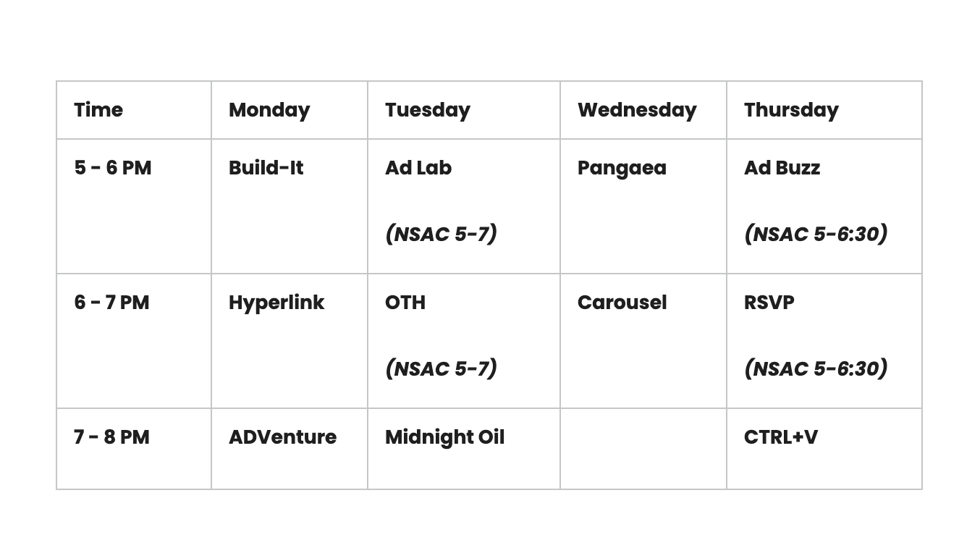The width and height of the screenshot is (980, 540).
Task: Select the 6 - 7 PM row label
Action: 111,303
